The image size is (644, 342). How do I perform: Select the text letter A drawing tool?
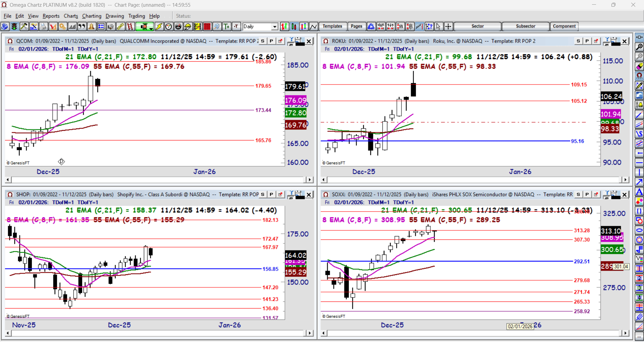639,192
